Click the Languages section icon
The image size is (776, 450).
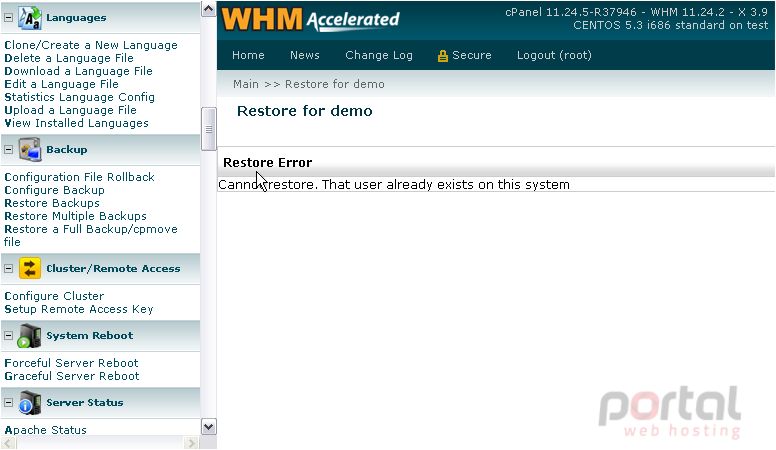(x=30, y=18)
